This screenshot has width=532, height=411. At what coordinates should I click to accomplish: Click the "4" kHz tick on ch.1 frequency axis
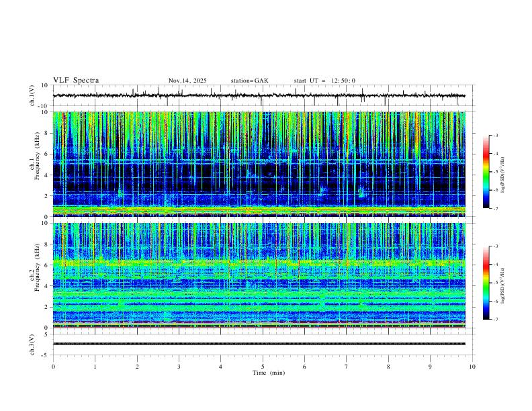point(46,175)
